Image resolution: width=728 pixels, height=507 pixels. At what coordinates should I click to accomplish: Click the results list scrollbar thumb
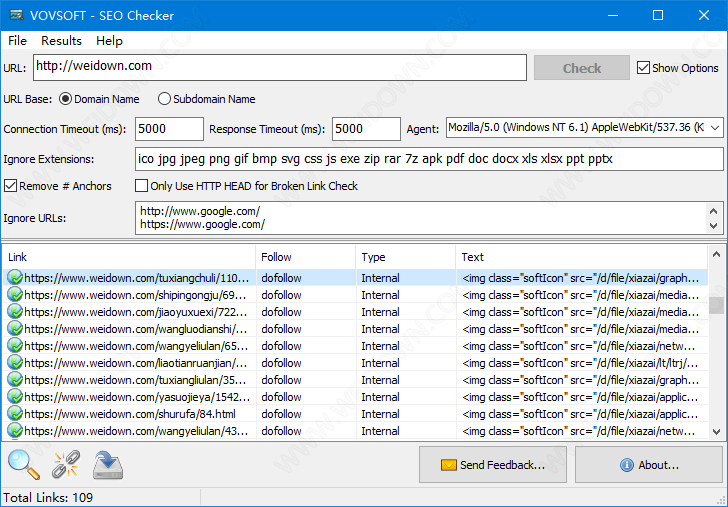point(716,305)
